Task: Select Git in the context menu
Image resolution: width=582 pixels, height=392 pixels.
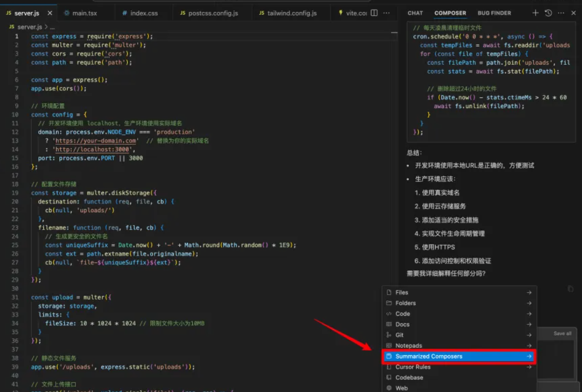Action: click(x=459, y=335)
